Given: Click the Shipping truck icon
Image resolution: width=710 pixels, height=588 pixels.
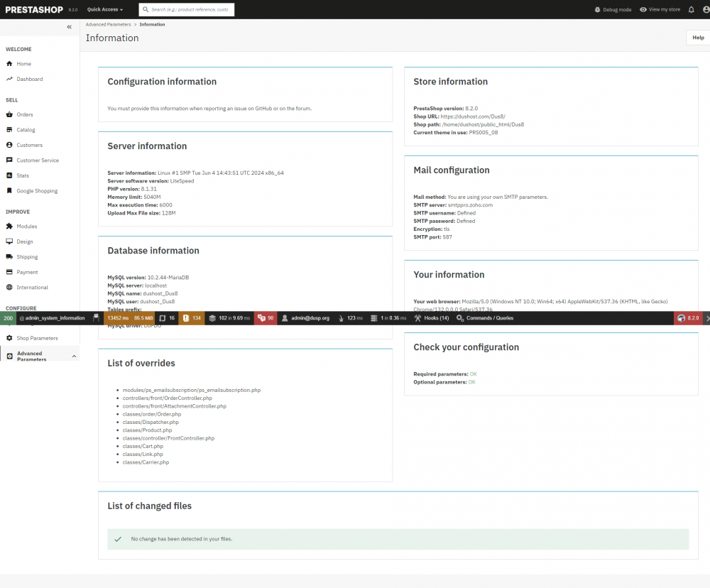Looking at the screenshot, I should (x=9, y=257).
